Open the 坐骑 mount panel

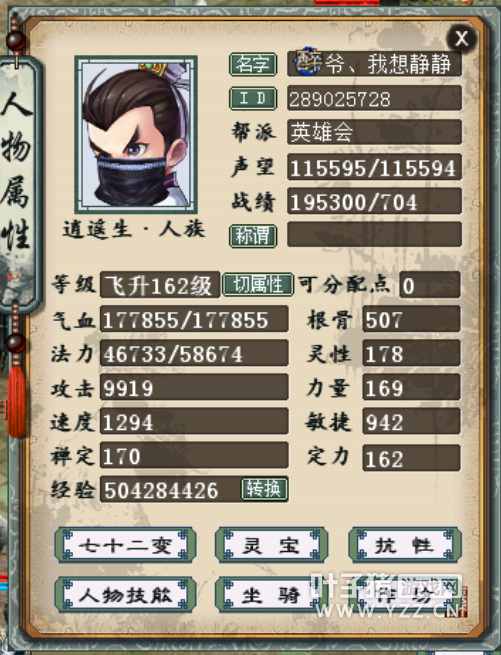point(271,594)
